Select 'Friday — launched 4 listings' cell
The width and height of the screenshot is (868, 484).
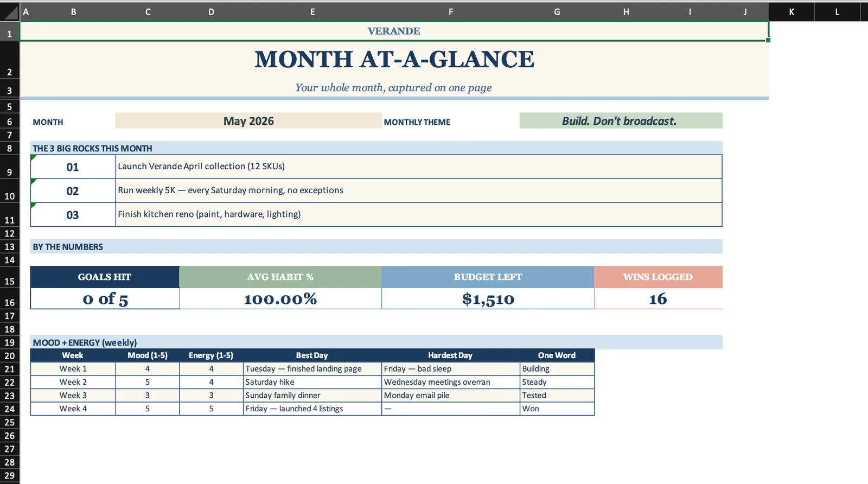click(312, 409)
